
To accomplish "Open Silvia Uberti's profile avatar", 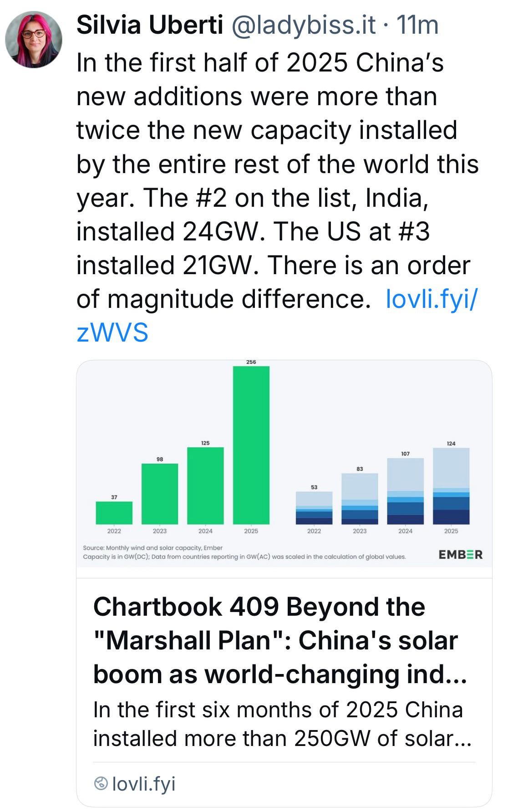I will point(34,40).
